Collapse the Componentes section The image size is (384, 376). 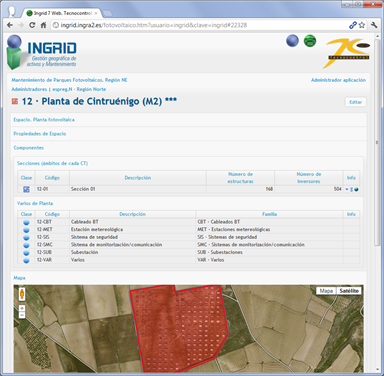pos(29,148)
